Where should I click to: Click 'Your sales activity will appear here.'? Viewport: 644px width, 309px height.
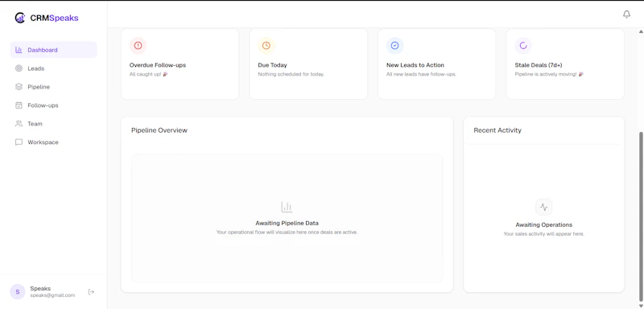pos(544,234)
